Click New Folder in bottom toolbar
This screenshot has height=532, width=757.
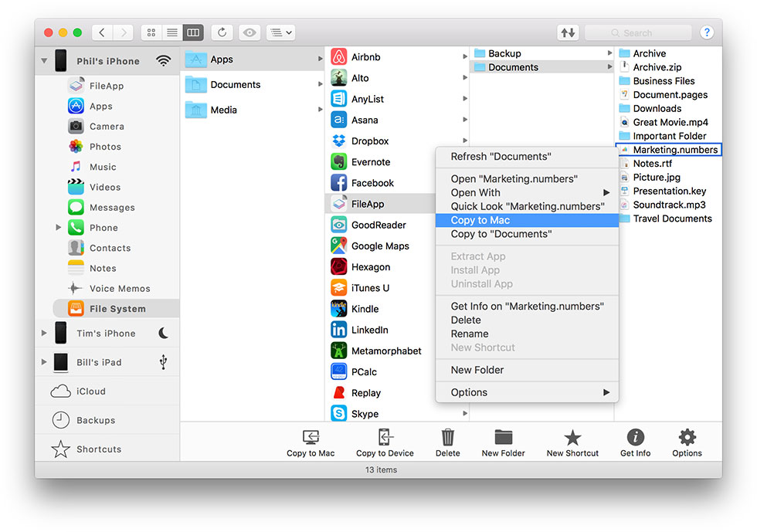point(503,438)
